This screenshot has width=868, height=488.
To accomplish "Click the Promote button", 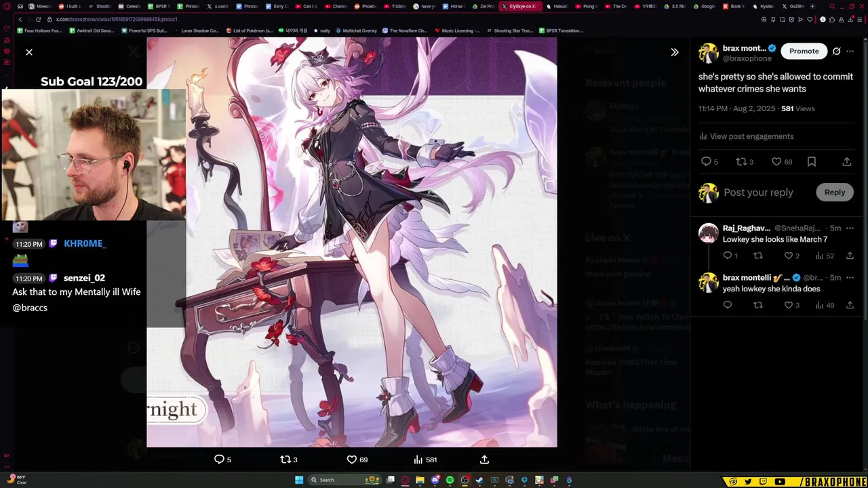I will pyautogui.click(x=804, y=51).
